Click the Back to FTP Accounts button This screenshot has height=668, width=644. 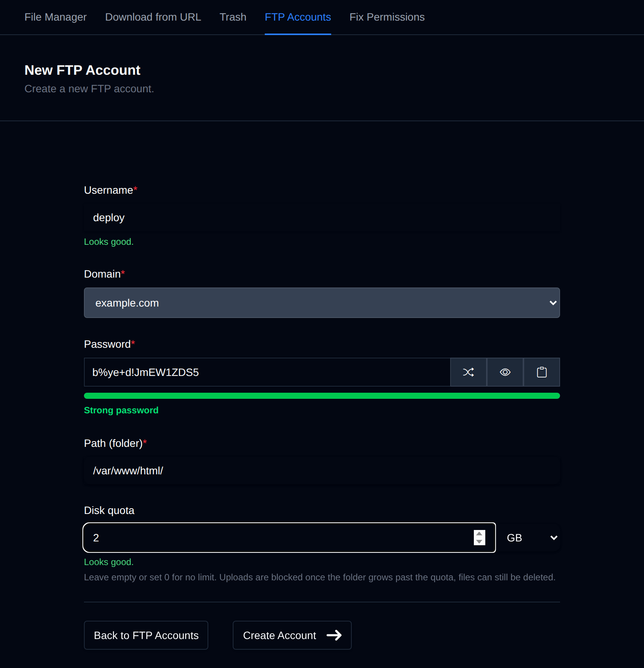[x=146, y=635]
